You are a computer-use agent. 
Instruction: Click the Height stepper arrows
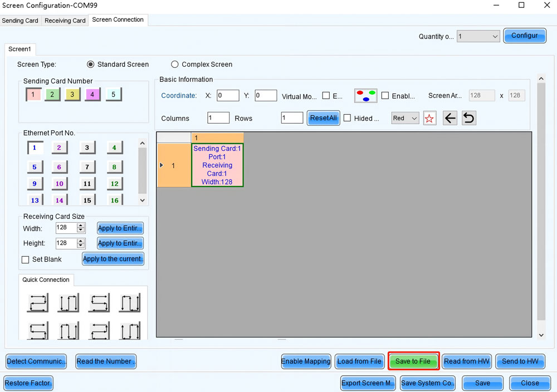click(x=81, y=243)
